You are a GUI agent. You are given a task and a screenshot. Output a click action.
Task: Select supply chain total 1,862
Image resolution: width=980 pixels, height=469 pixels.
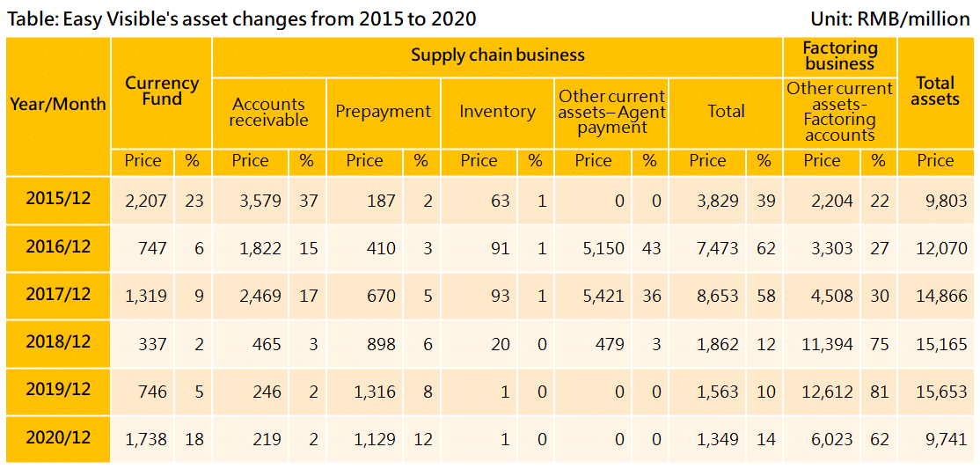[717, 345]
